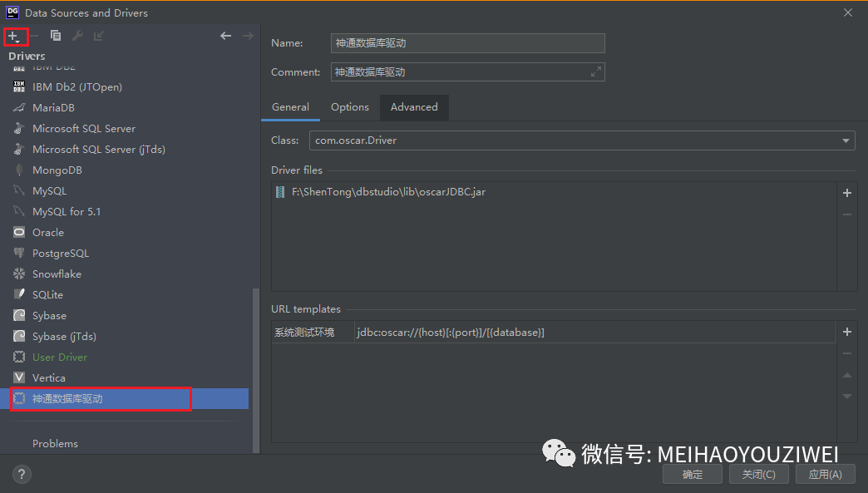This screenshot has height=493, width=868.
Task: Select MongoDB driver
Action: (x=125, y=170)
